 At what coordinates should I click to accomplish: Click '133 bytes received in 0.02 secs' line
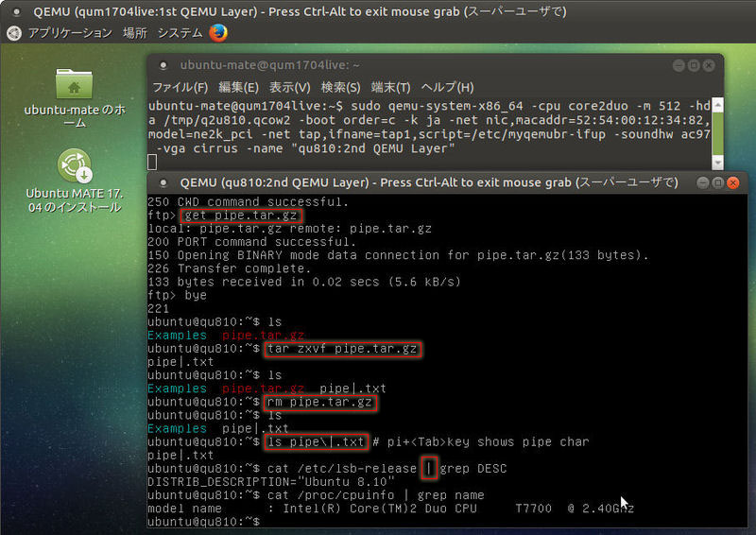(x=304, y=282)
